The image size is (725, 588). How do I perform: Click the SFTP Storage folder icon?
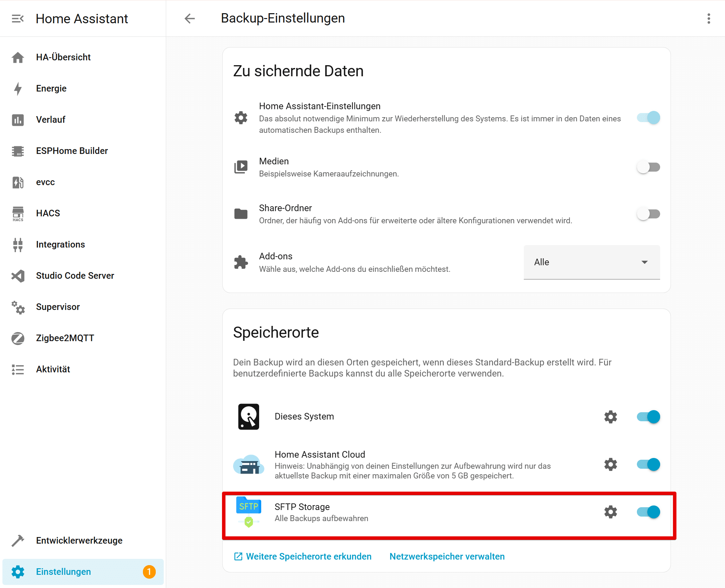pyautogui.click(x=248, y=512)
